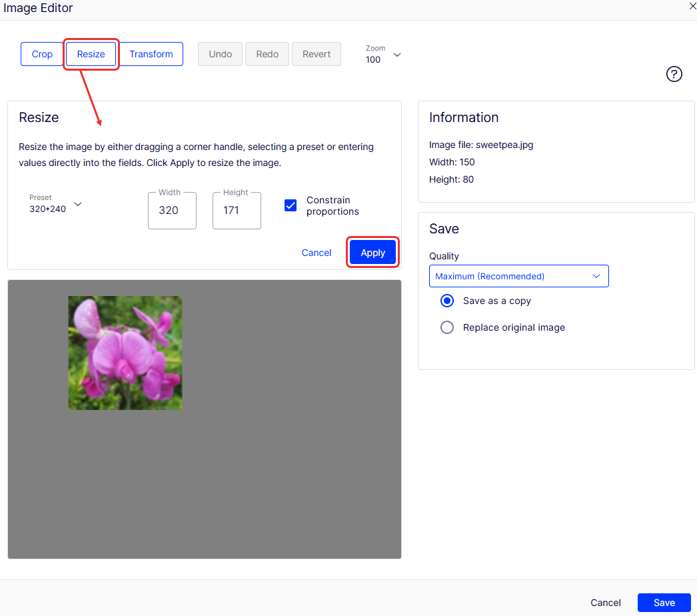Select the Save as a copy option

(446, 301)
